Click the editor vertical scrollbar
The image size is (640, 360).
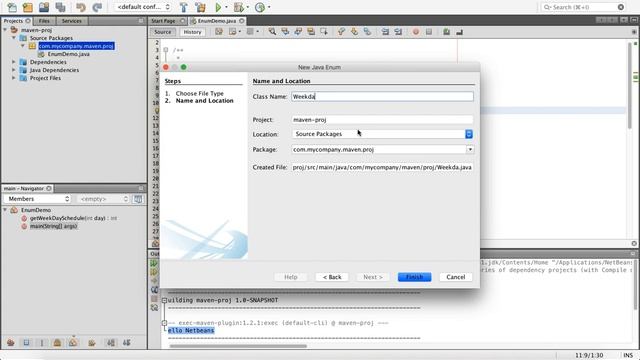pyautogui.click(x=630, y=86)
